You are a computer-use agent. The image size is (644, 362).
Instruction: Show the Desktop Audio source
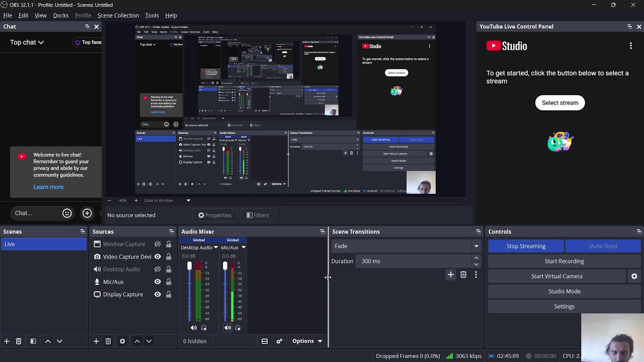157,269
